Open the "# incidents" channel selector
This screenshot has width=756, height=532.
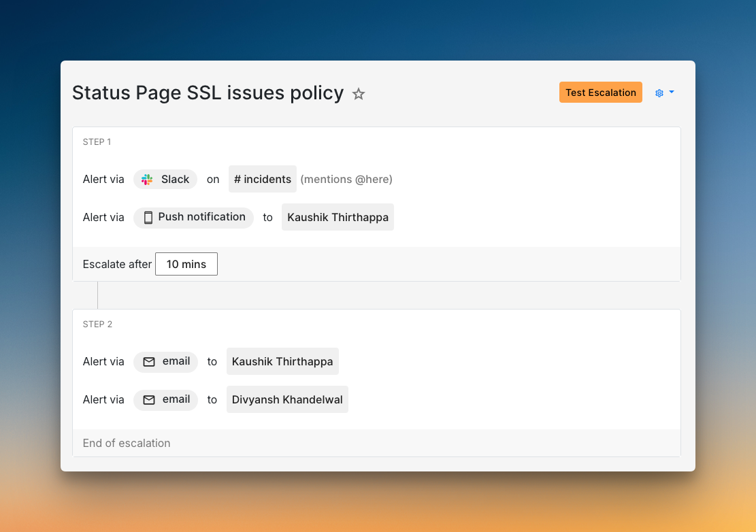coord(262,179)
